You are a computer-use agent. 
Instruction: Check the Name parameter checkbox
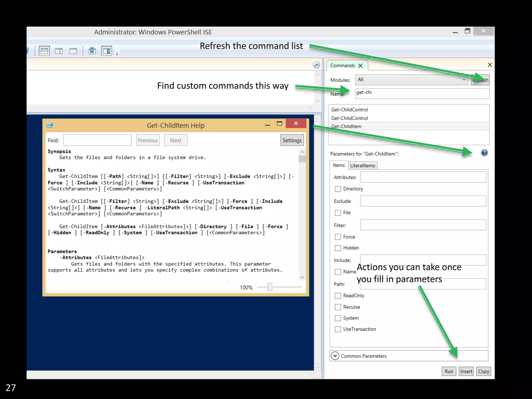click(x=338, y=272)
